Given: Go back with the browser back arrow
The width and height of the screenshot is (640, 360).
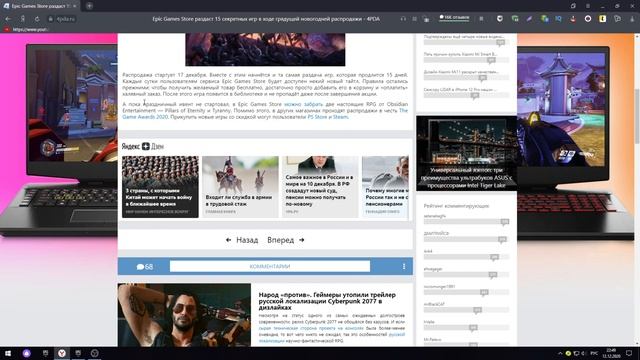Looking at the screenshot, I should pos(8,19).
